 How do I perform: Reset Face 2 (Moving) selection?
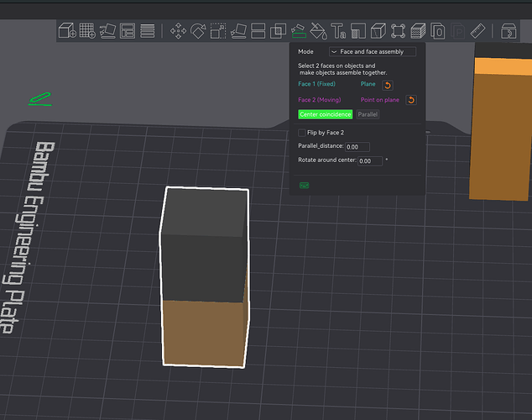pyautogui.click(x=411, y=100)
